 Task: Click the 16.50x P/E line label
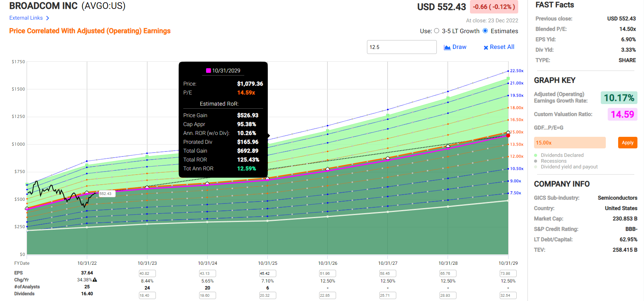pyautogui.click(x=517, y=120)
